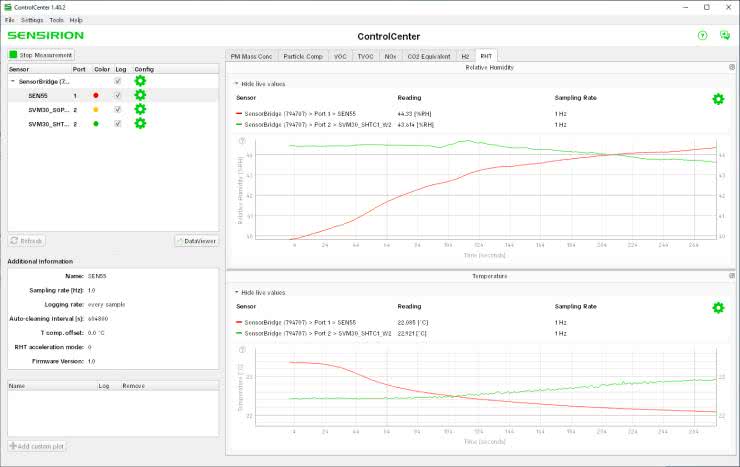The height and width of the screenshot is (467, 740).
Task: Open the DataViewer
Action: click(196, 241)
